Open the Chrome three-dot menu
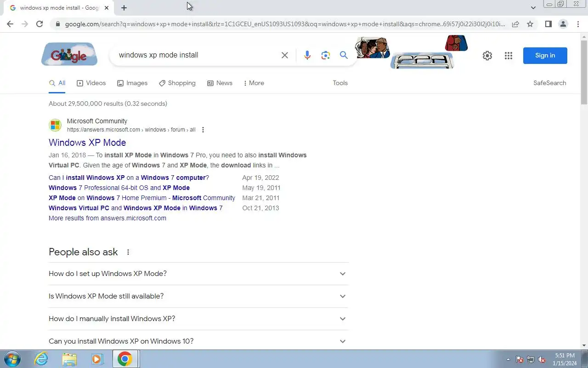This screenshot has height=368, width=588. [x=578, y=24]
